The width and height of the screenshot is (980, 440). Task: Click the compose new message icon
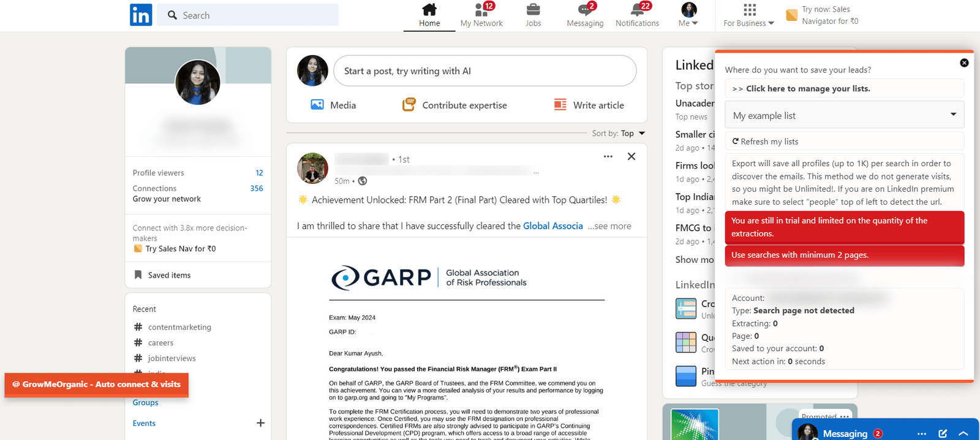point(943,433)
